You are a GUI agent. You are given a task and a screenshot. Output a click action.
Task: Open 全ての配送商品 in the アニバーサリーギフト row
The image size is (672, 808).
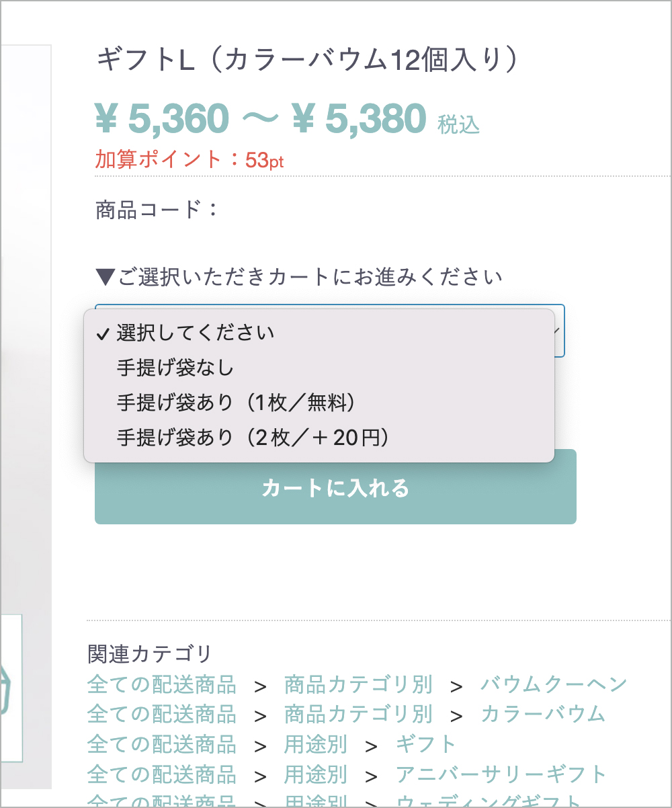click(x=162, y=774)
